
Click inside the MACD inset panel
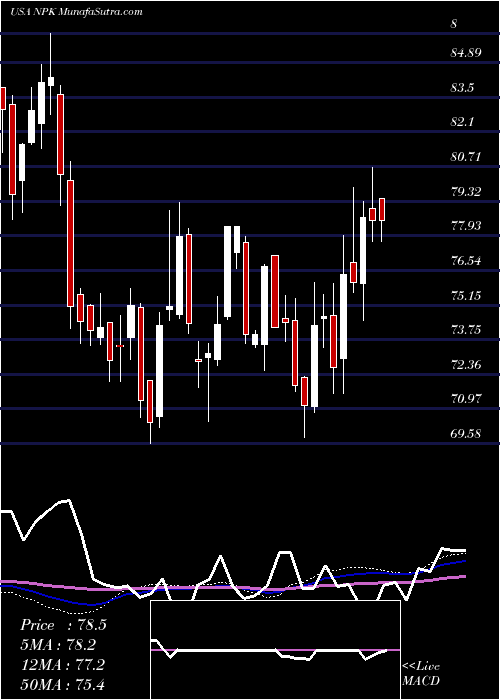click(275, 650)
